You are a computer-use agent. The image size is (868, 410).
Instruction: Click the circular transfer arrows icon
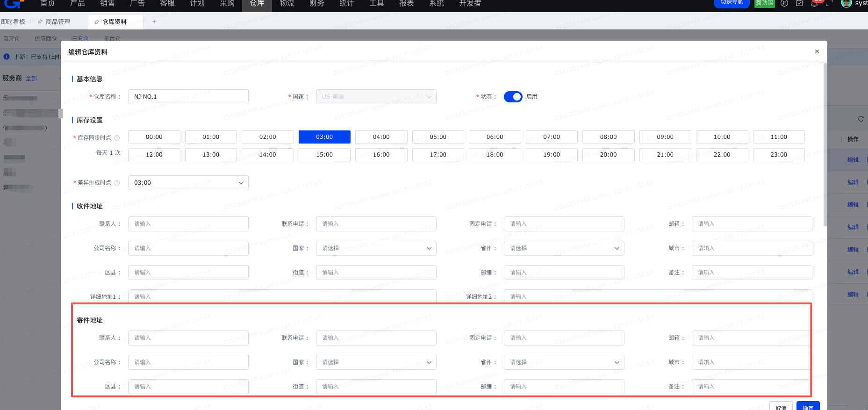click(x=784, y=3)
